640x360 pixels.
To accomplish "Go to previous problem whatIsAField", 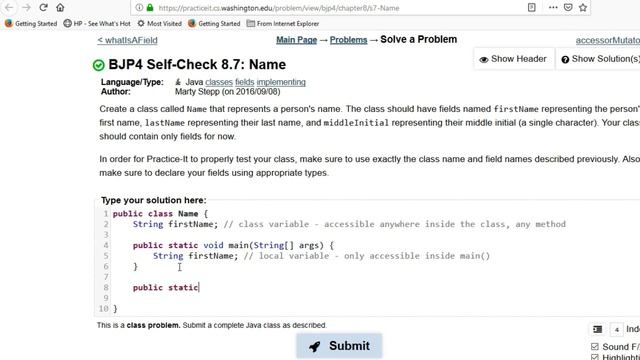I will click(127, 40).
